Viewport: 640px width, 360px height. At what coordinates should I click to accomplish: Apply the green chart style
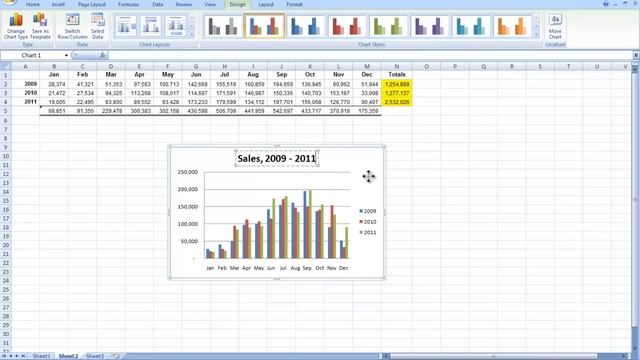pos(388,26)
